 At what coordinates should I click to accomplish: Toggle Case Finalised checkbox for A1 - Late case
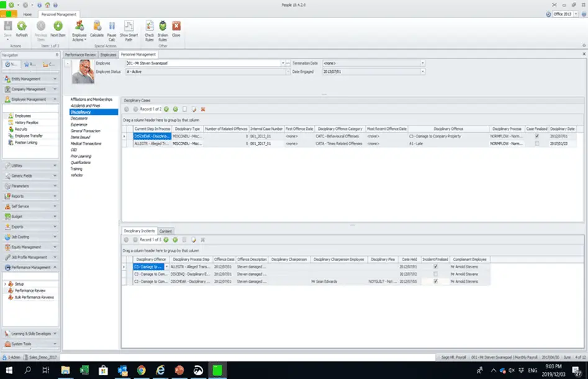pos(536,144)
